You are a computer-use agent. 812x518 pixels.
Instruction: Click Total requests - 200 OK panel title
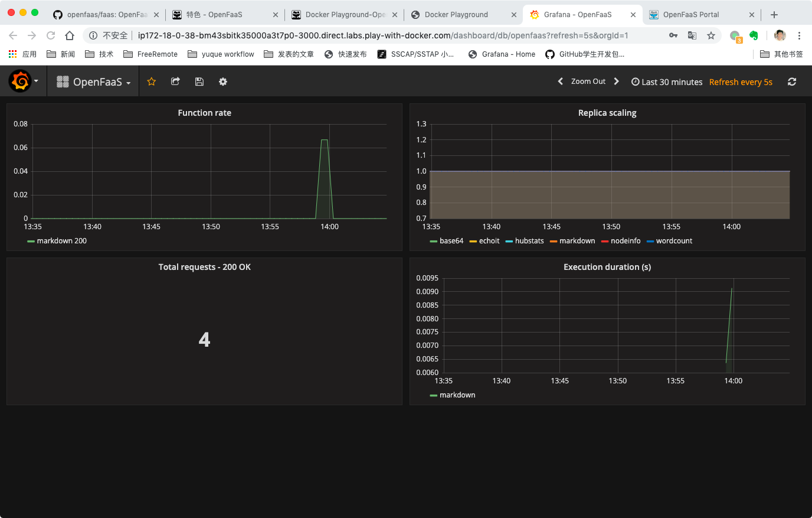(x=205, y=267)
